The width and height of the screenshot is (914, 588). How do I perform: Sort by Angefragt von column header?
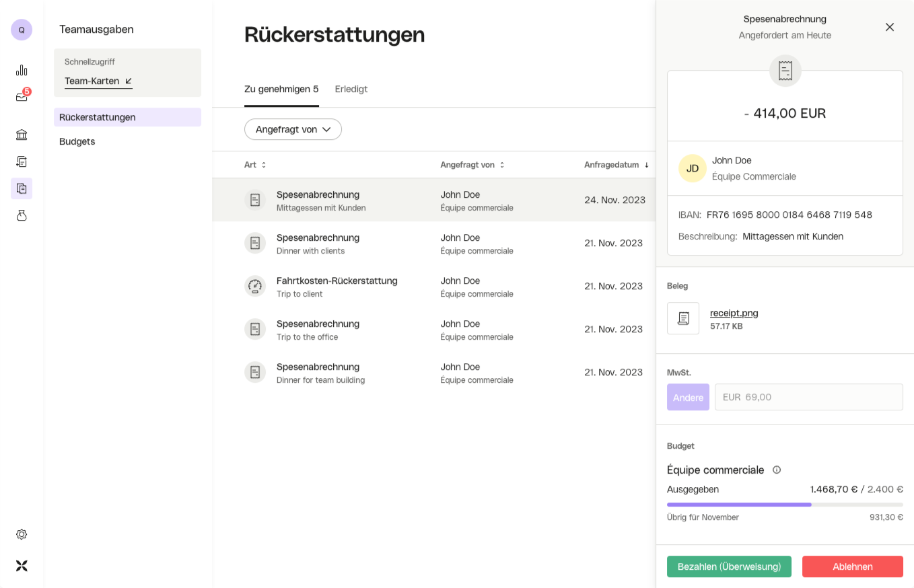coord(472,165)
